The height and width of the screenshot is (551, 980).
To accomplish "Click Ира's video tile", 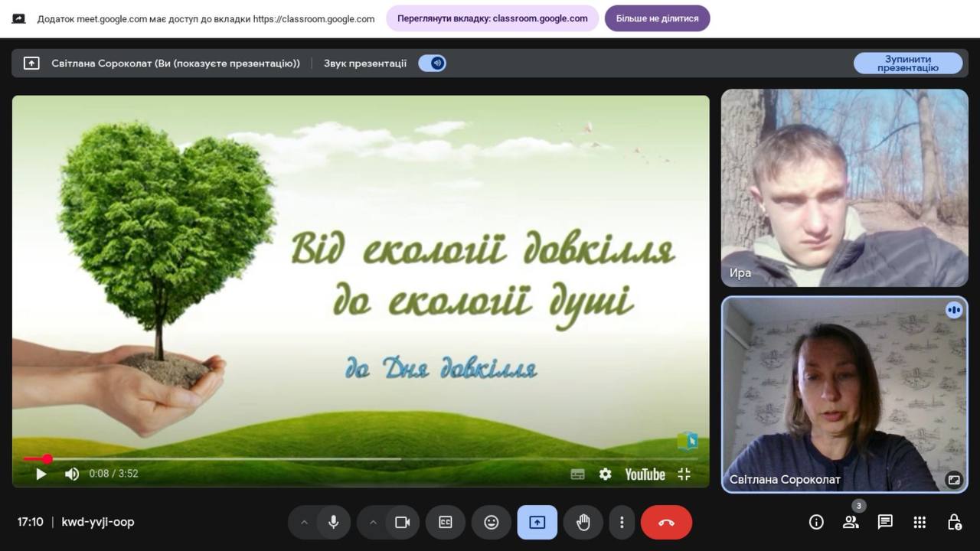I will [x=844, y=188].
